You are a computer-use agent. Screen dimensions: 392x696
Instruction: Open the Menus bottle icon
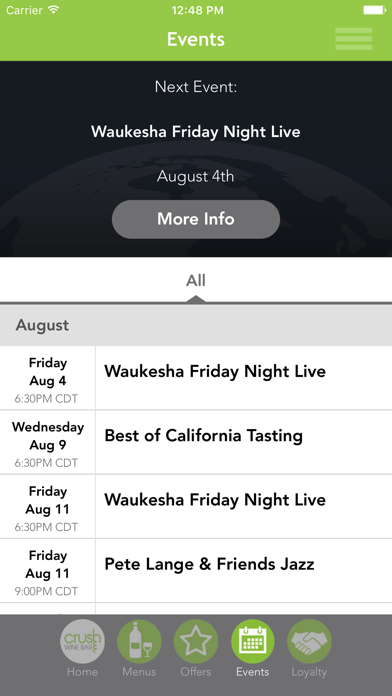coord(139,641)
